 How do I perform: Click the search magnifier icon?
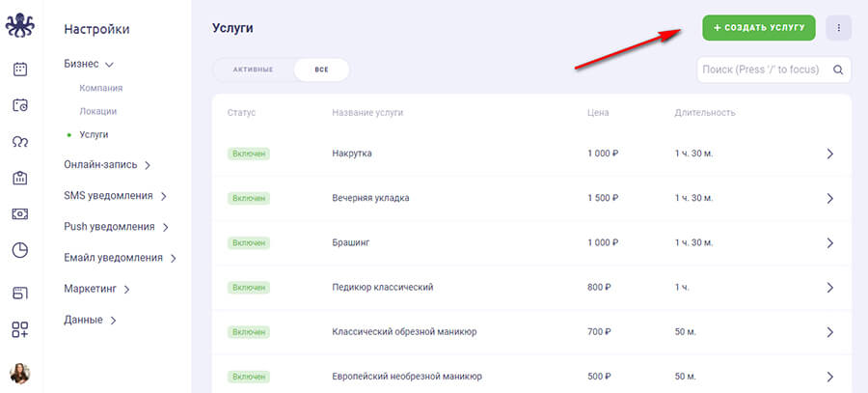(x=839, y=70)
